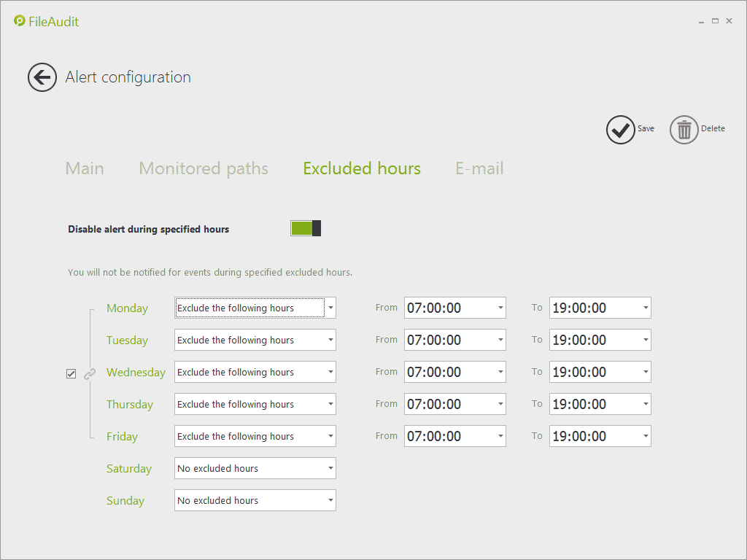Screen dimensions: 747x560
Task: Open the Monitored paths tab
Action: [x=204, y=168]
